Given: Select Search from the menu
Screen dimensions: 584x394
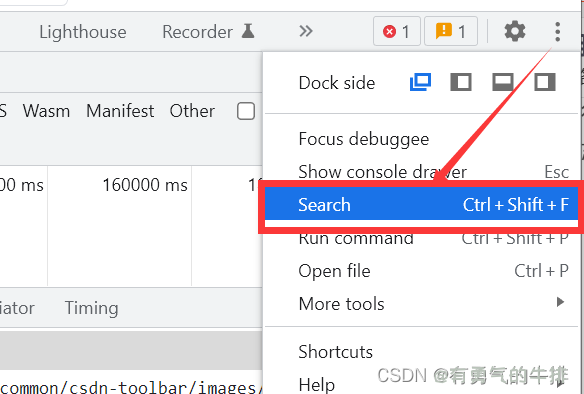Looking at the screenshot, I should [x=421, y=204].
